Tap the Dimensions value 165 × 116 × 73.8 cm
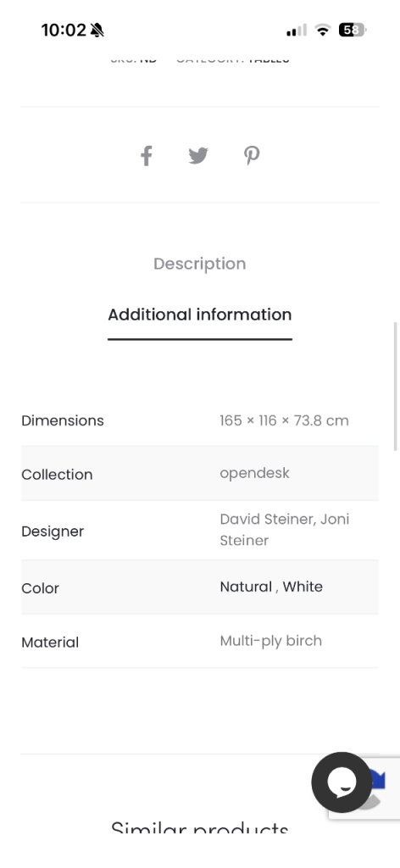This screenshot has width=400, height=868. coord(285,420)
